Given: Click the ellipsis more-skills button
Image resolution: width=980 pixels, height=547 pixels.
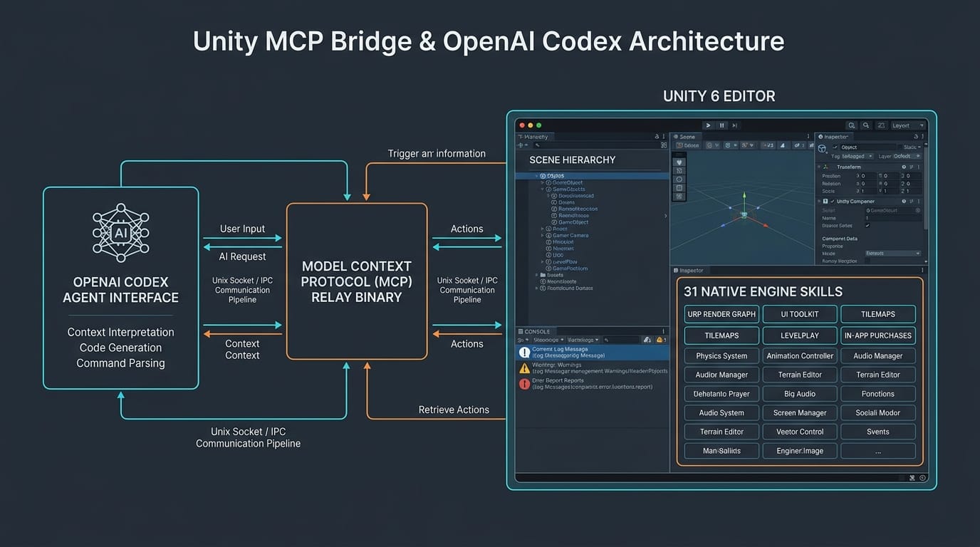Looking at the screenshot, I should [x=877, y=451].
